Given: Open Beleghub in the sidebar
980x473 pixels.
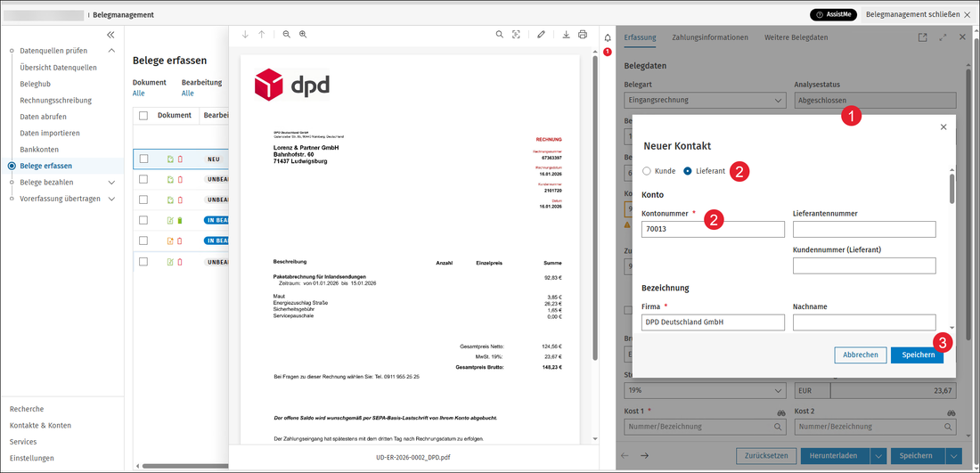Looking at the screenshot, I should pyautogui.click(x=35, y=84).
